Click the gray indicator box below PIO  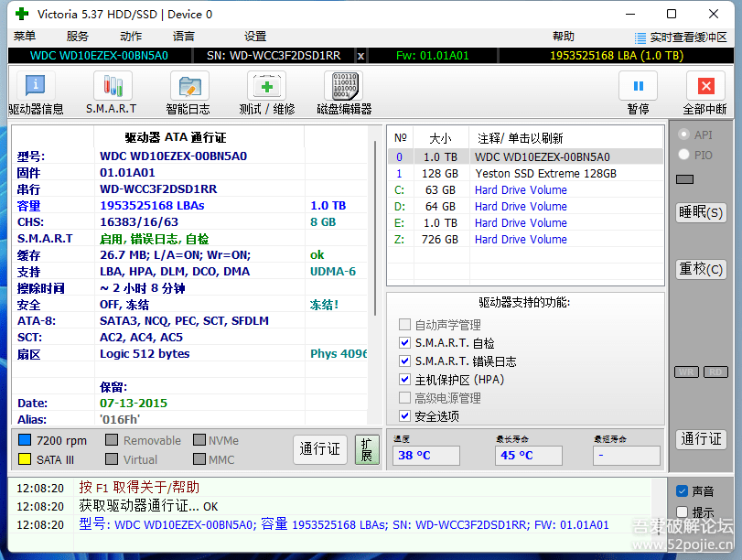click(x=684, y=179)
